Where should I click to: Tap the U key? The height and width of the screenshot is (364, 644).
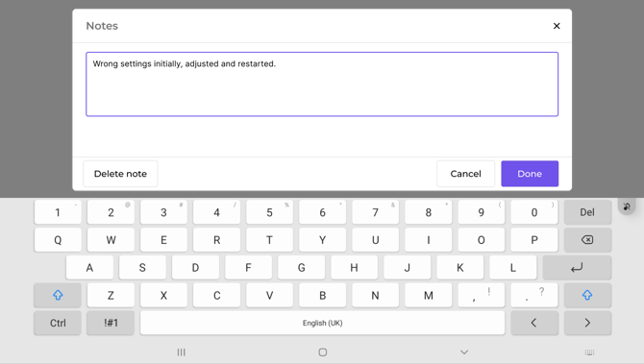[x=376, y=240]
